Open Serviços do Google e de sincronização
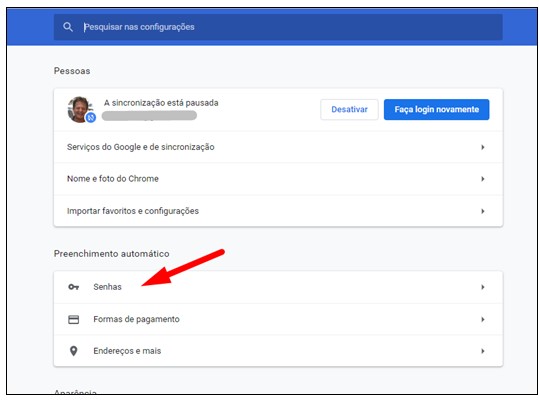 (x=278, y=147)
